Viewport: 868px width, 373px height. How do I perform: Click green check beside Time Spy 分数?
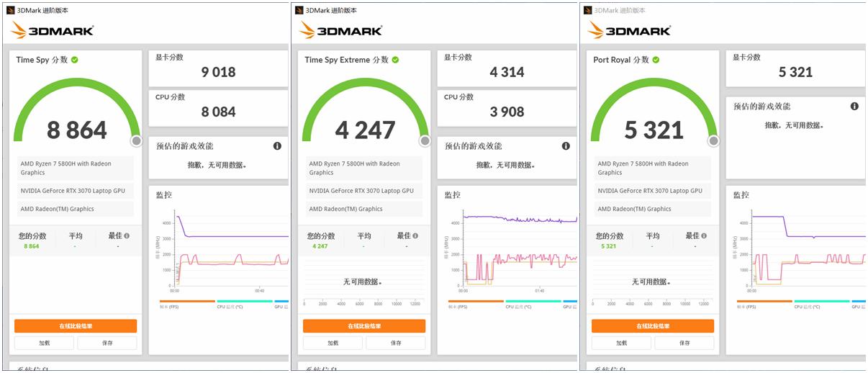[x=75, y=60]
